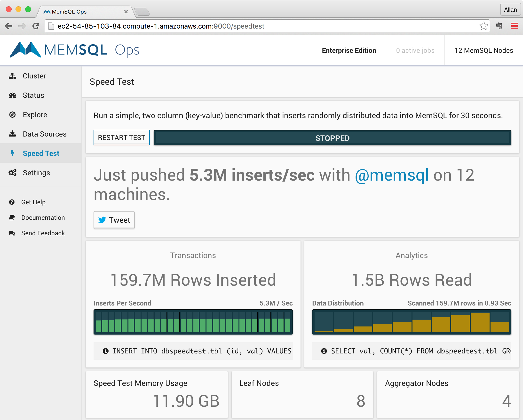Click the 0 active jobs indicator
Viewport: 523px width, 420px height.
(415, 50)
